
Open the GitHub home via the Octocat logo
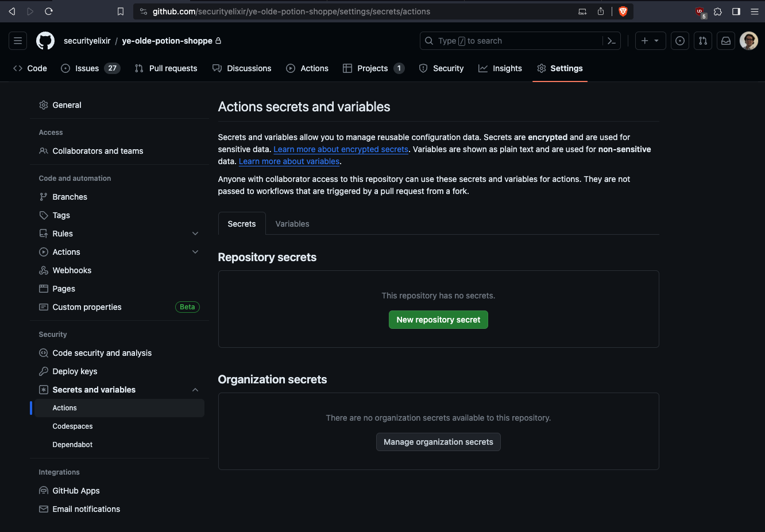point(45,40)
